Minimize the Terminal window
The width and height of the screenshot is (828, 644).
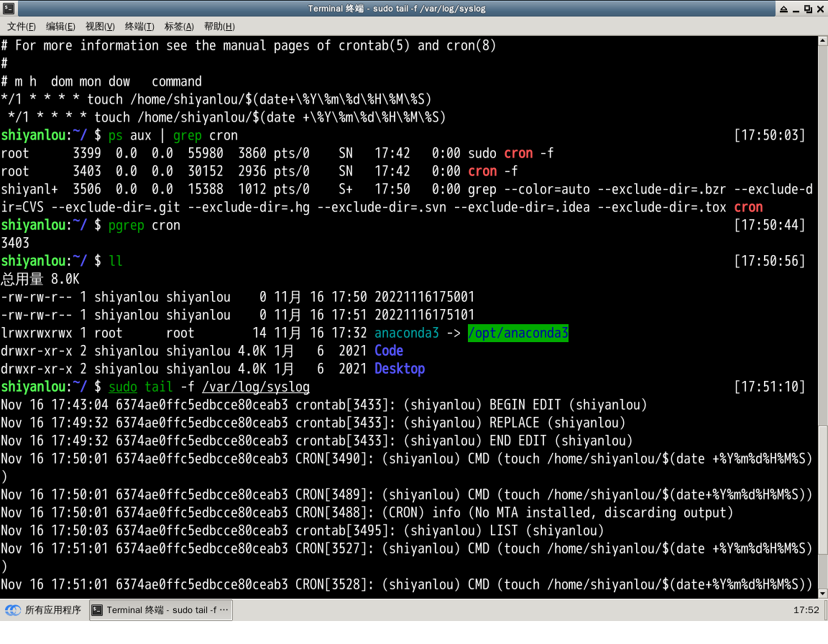click(796, 9)
